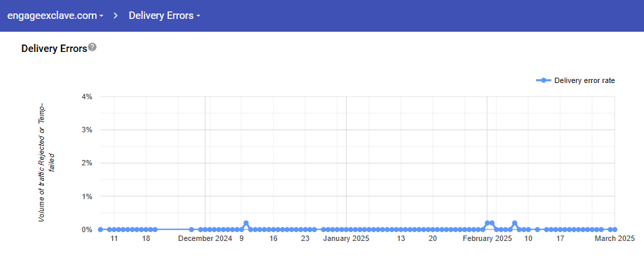Click the last data point near March 2025
This screenshot has width=644, height=272.
pos(615,229)
